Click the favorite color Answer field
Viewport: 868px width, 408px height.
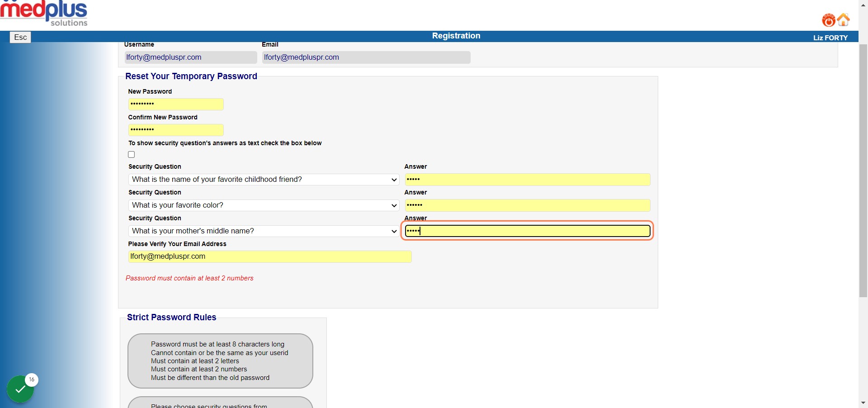pyautogui.click(x=528, y=205)
